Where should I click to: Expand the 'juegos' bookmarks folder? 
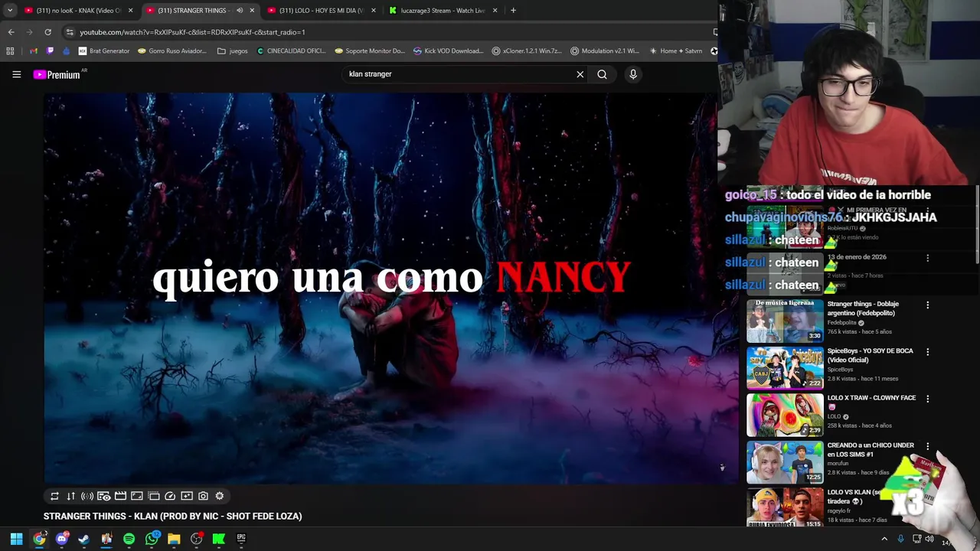(x=233, y=51)
